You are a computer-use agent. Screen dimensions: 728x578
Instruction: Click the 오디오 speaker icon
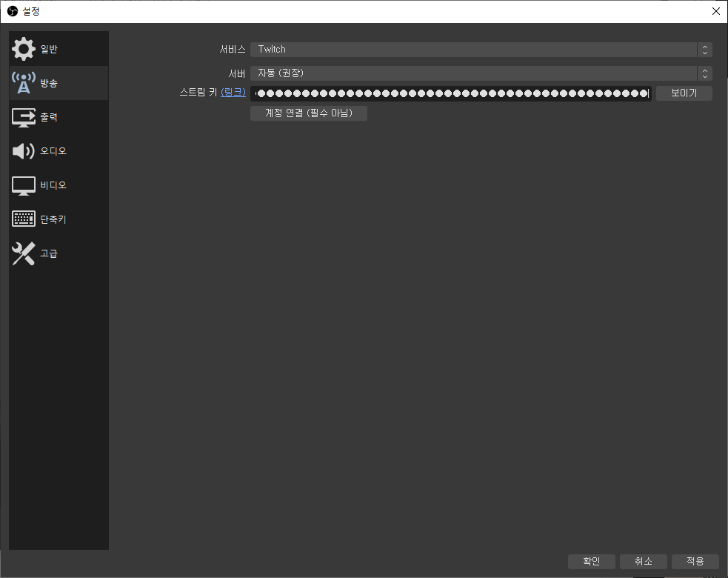23,151
